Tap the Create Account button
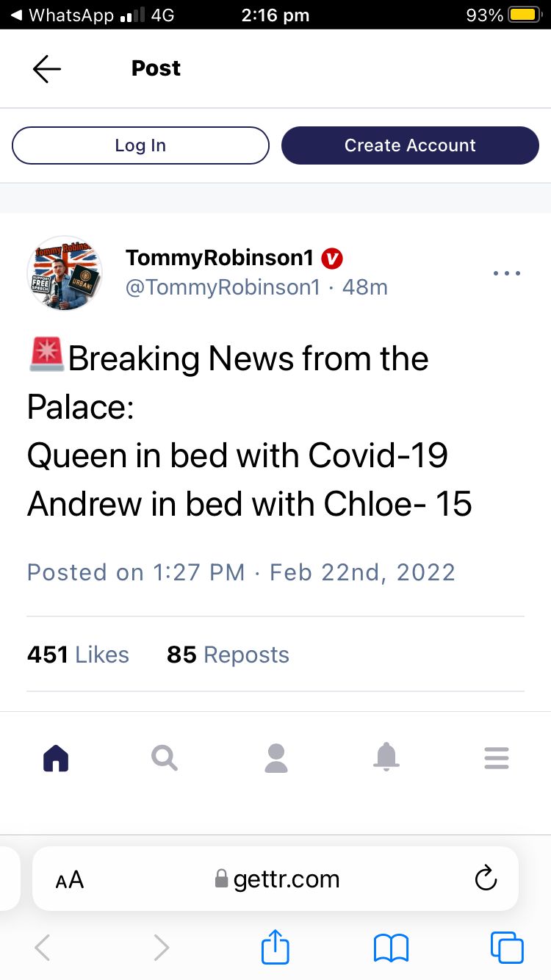Screen dimensions: 551x980 click(x=410, y=145)
